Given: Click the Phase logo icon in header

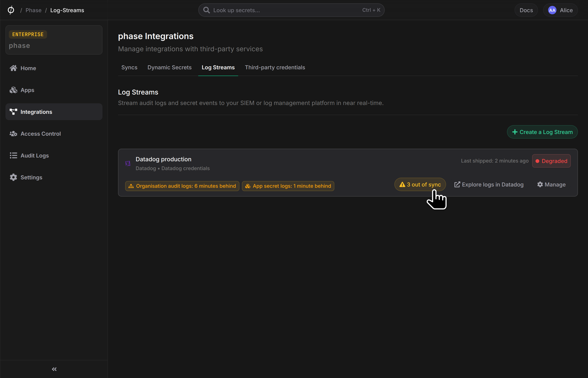Looking at the screenshot, I should tap(11, 10).
